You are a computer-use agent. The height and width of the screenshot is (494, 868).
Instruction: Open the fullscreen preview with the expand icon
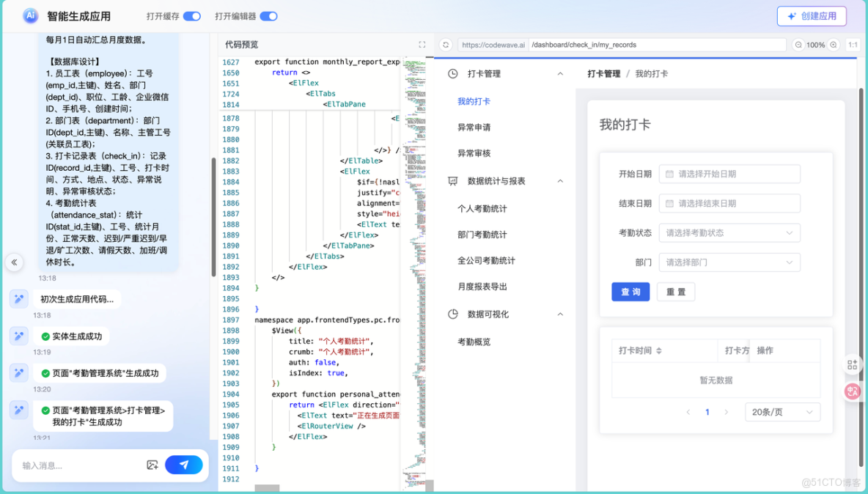click(x=422, y=43)
